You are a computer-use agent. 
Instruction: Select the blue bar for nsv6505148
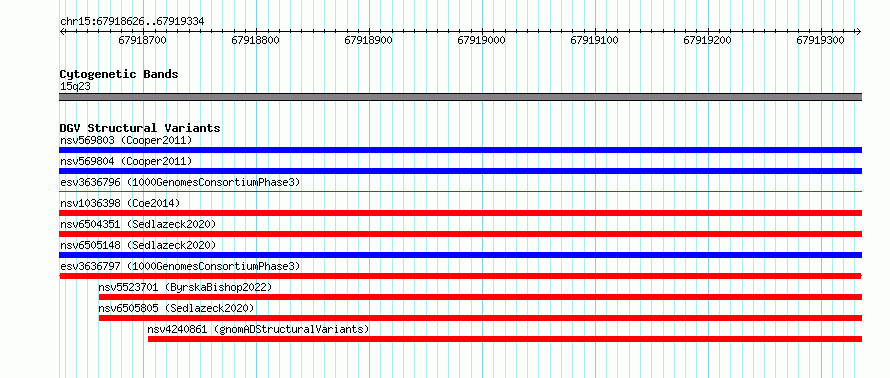(460, 255)
